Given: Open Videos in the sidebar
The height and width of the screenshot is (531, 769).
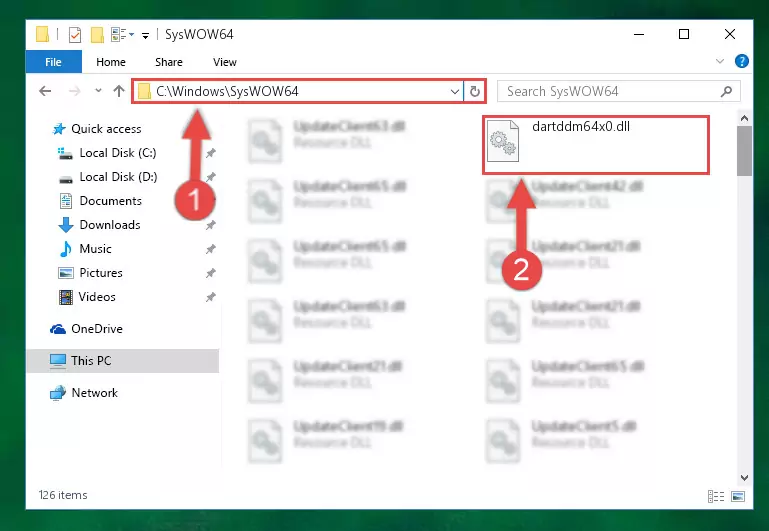Looking at the screenshot, I should 97,297.
